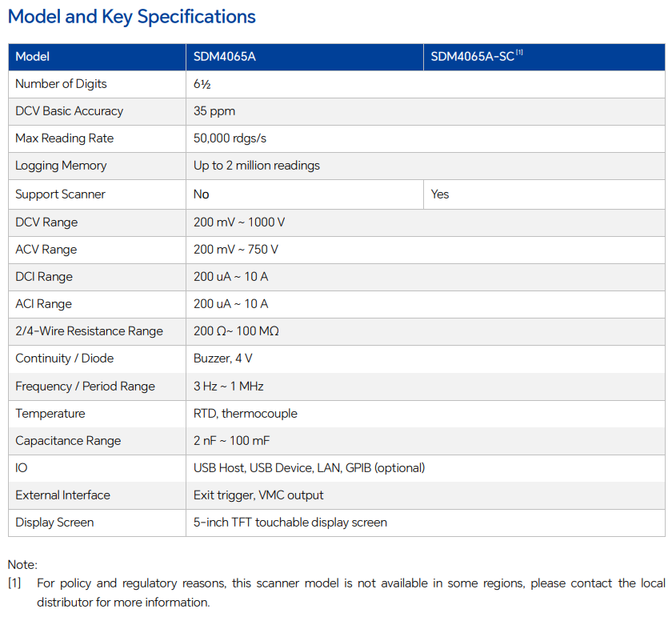The image size is (672, 617).
Task: Select the "Buzzer, 4 V" value
Action: tap(223, 359)
